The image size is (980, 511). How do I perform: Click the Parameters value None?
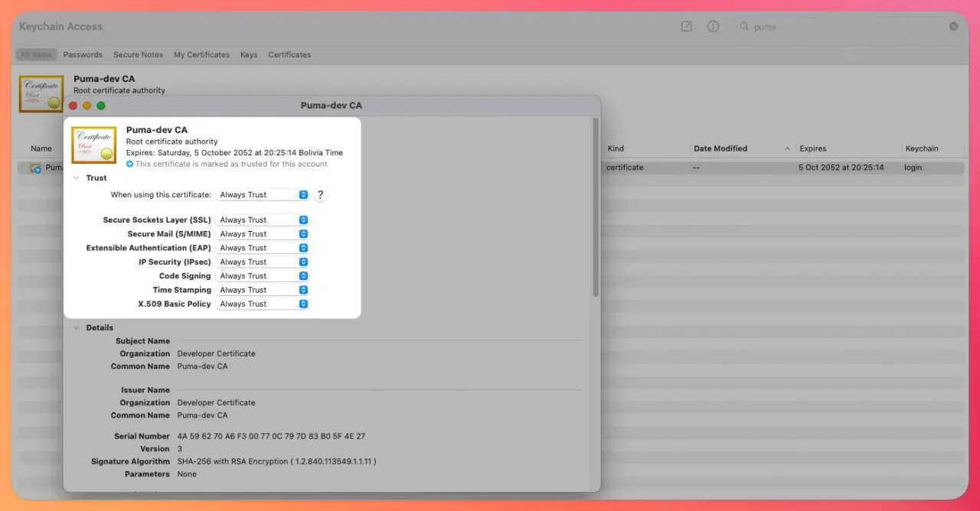click(x=187, y=474)
